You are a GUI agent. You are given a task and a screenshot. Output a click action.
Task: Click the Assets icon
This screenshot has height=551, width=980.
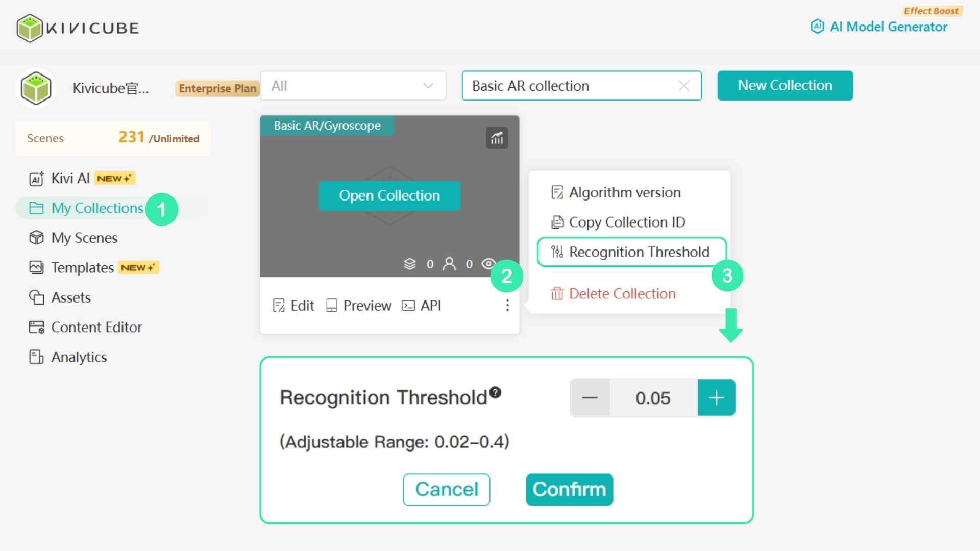click(36, 297)
